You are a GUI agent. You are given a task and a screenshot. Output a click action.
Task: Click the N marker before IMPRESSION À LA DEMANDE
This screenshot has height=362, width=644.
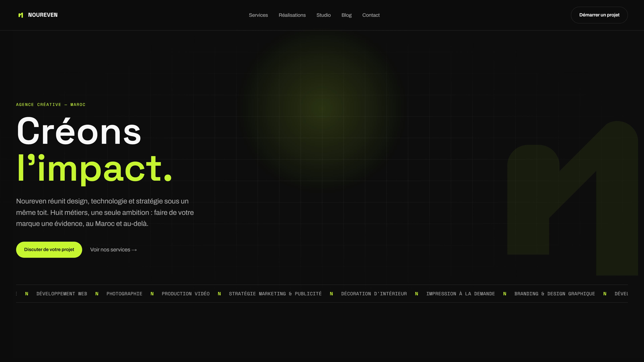tap(416, 294)
